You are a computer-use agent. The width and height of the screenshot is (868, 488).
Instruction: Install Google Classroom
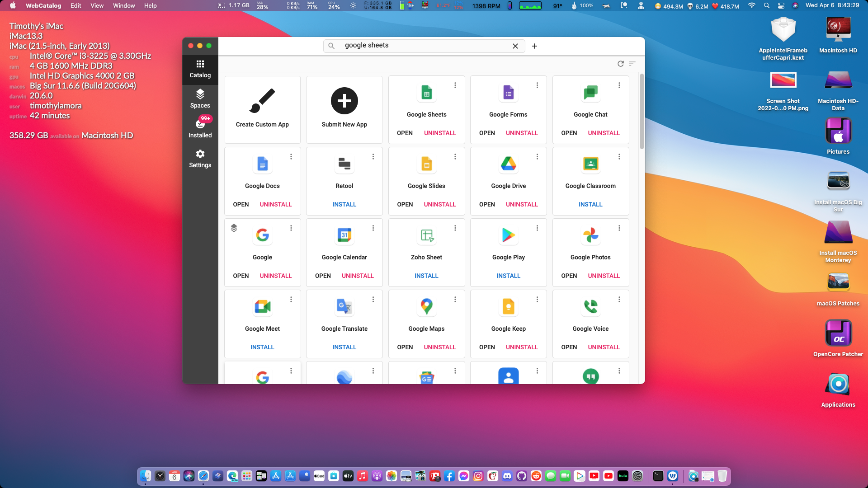pos(590,204)
